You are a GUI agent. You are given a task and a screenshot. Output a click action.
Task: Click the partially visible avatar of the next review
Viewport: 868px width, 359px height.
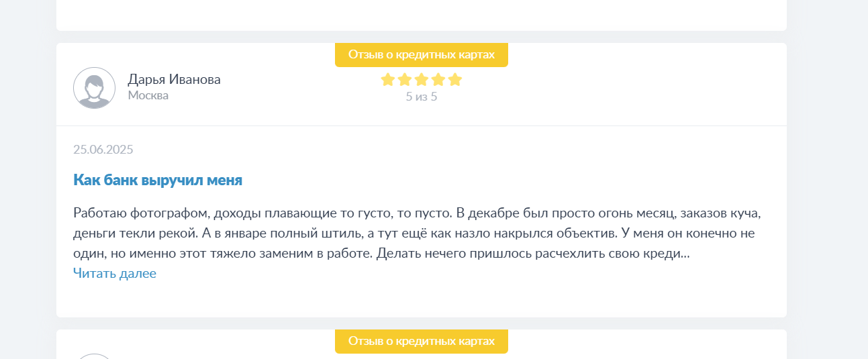pos(94,356)
